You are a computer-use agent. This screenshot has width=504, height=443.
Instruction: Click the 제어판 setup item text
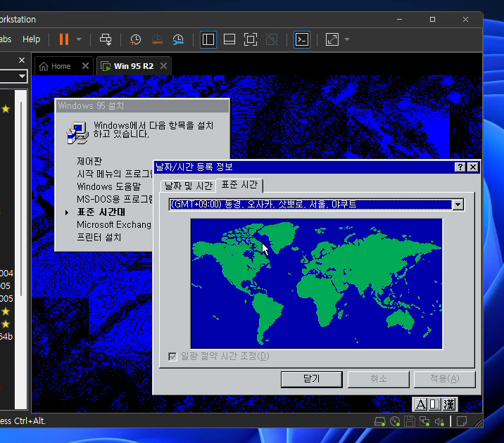[89, 161]
